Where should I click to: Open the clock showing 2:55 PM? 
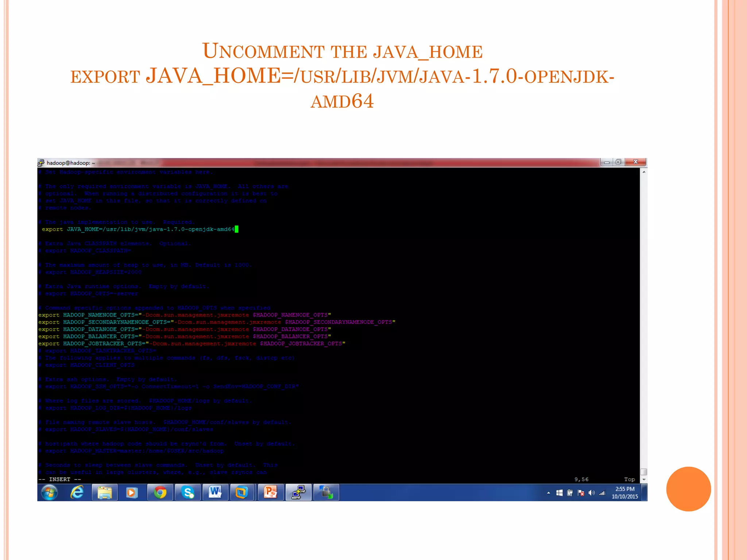[625, 493]
